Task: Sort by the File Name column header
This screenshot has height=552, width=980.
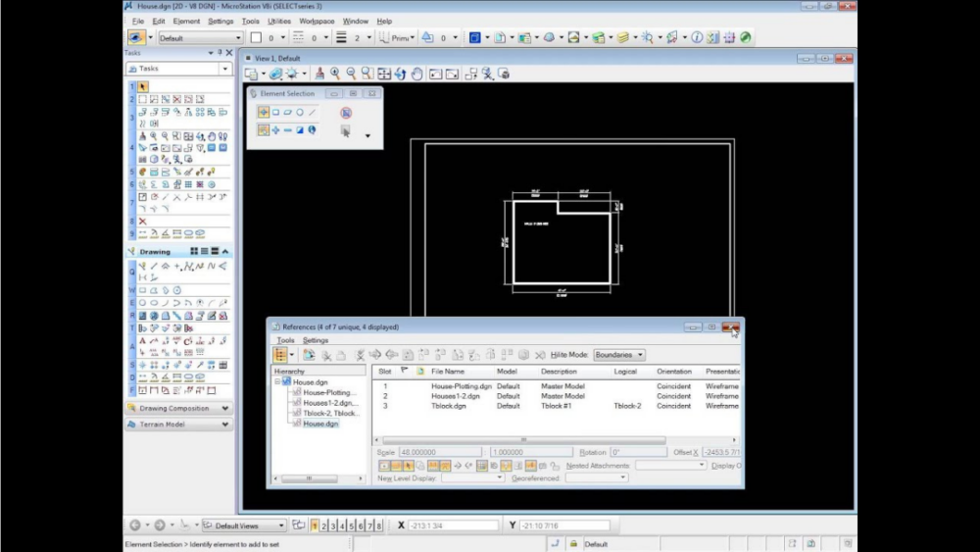Action: point(448,372)
